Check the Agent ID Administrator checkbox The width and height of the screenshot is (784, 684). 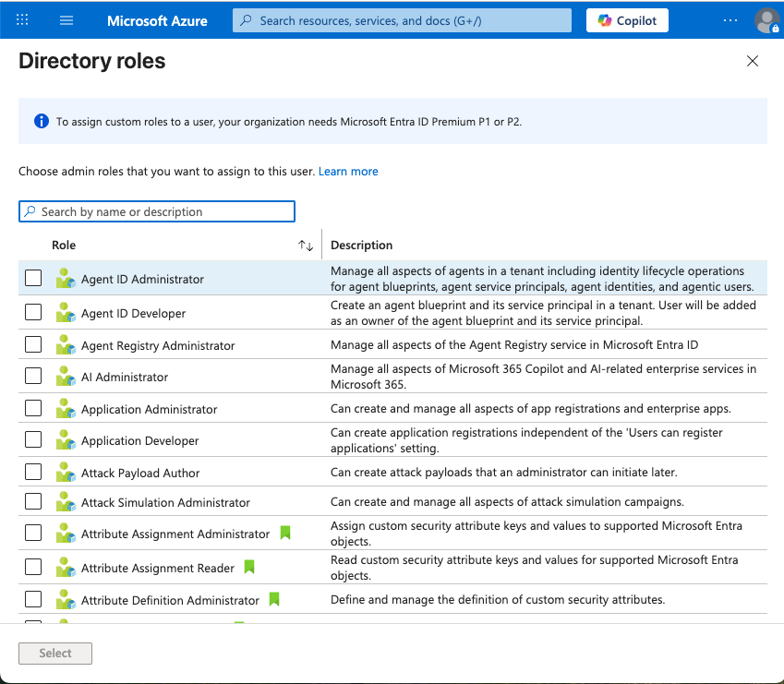click(33, 278)
